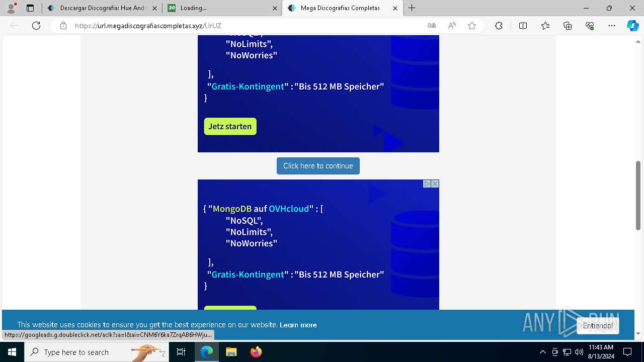This screenshot has width=644, height=362.
Task: Click the taskbar search box
Action: (x=97, y=352)
